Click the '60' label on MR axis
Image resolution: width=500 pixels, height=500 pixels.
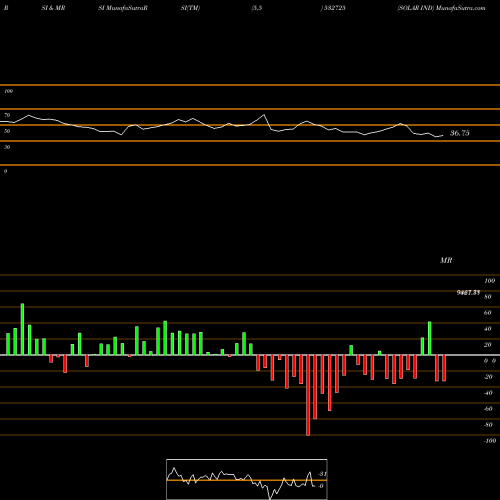(488, 313)
